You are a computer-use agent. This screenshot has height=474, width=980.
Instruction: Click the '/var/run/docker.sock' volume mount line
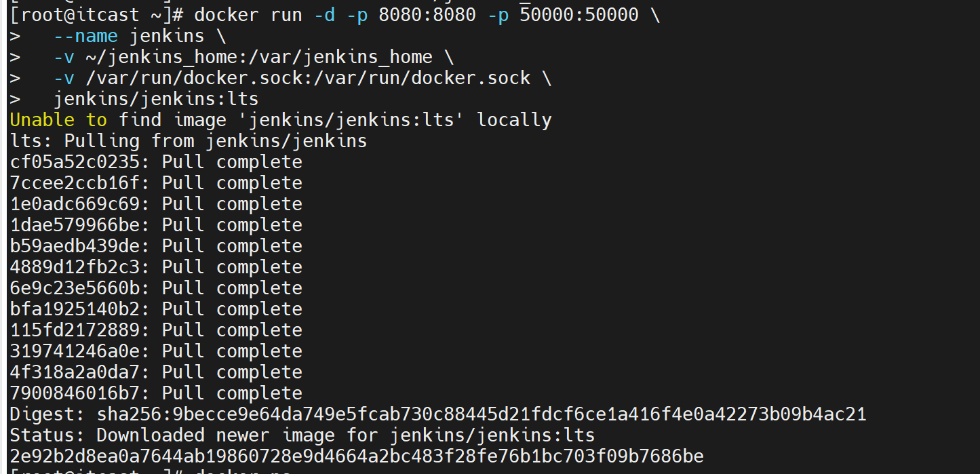281,78
